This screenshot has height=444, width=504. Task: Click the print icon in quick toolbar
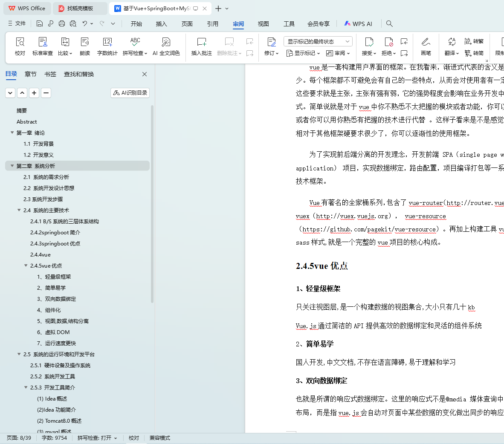coord(62,23)
